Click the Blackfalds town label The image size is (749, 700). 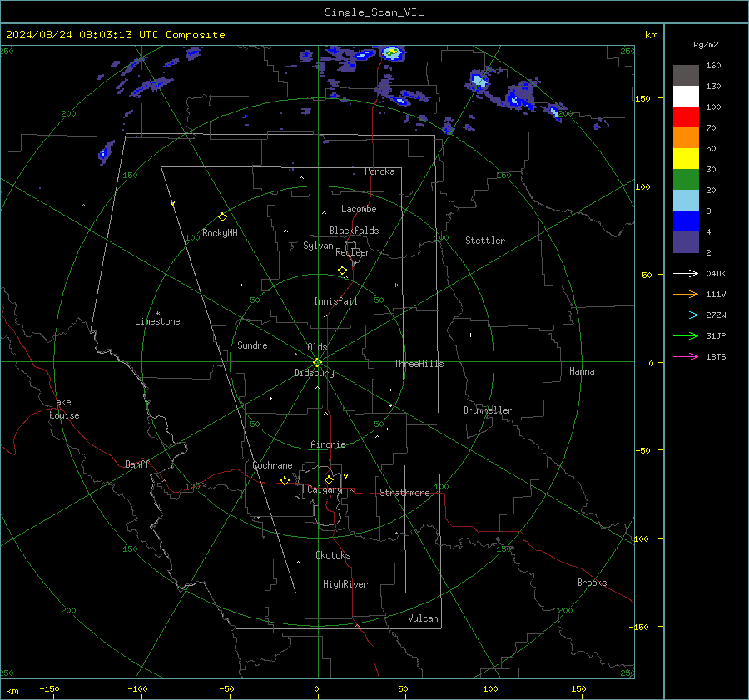(x=354, y=231)
